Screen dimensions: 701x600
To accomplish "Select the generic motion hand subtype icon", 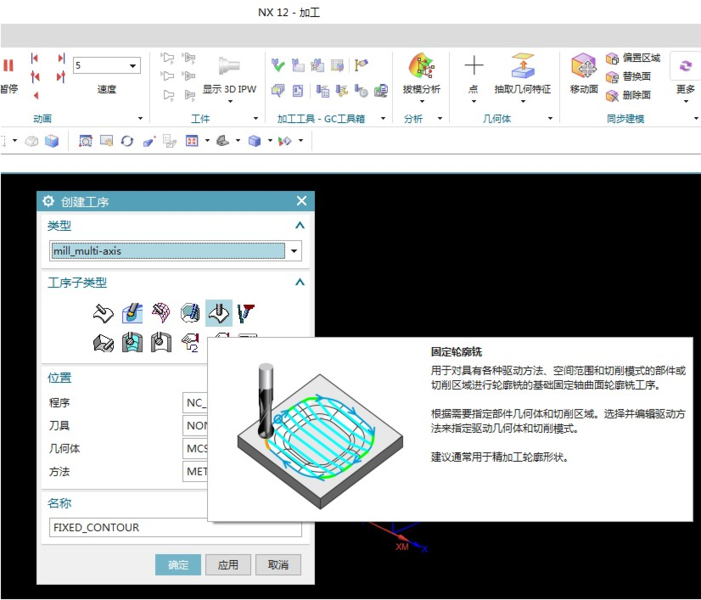I will coord(190,343).
